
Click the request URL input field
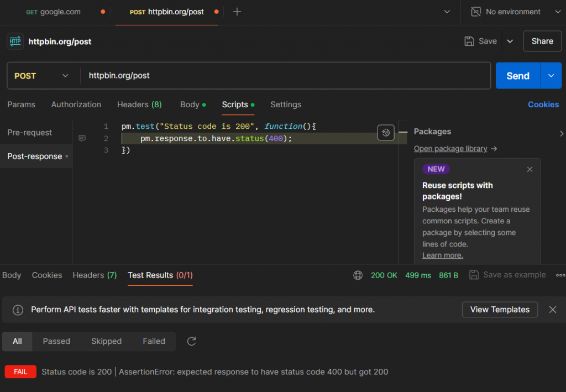click(285, 76)
